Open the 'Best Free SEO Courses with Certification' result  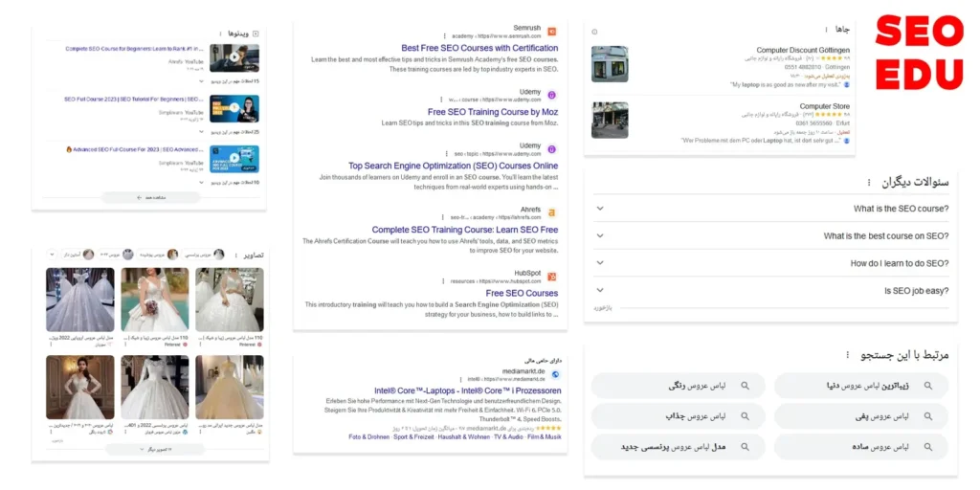tap(479, 48)
